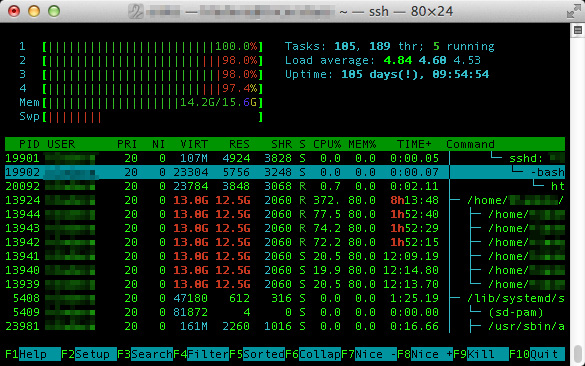Image resolution: width=585 pixels, height=366 pixels.
Task: Click the /lib/systemd/s command tree entry
Action: (x=516, y=298)
